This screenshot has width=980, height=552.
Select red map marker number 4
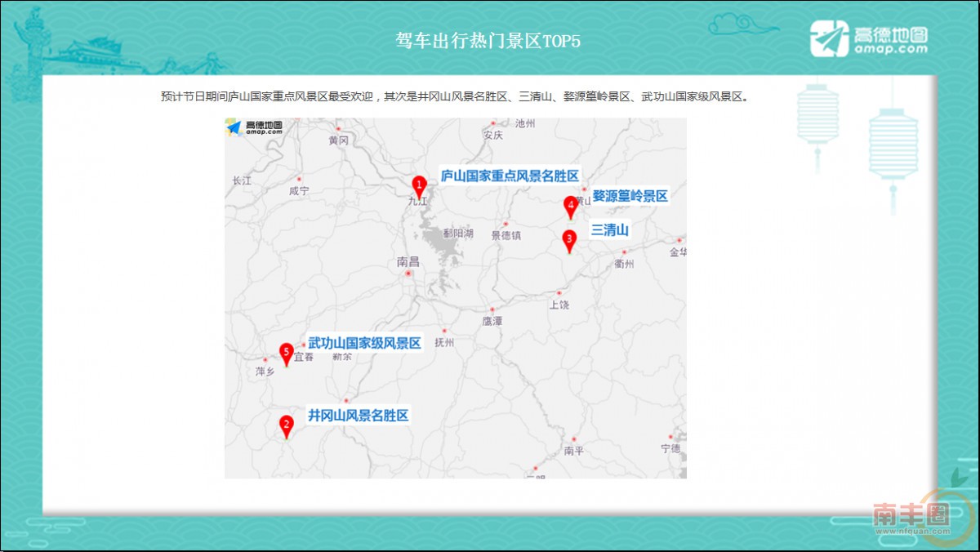click(571, 206)
